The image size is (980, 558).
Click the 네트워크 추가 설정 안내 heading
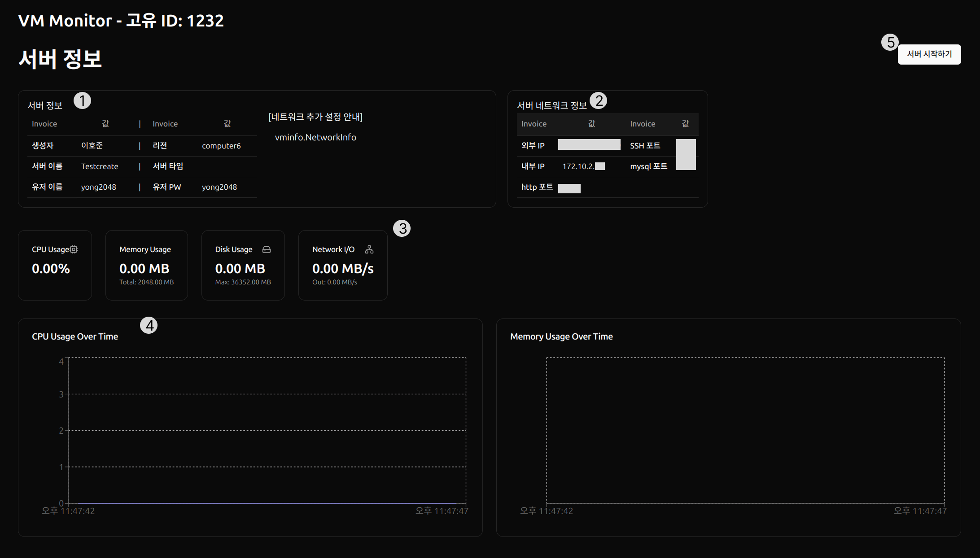[315, 117]
